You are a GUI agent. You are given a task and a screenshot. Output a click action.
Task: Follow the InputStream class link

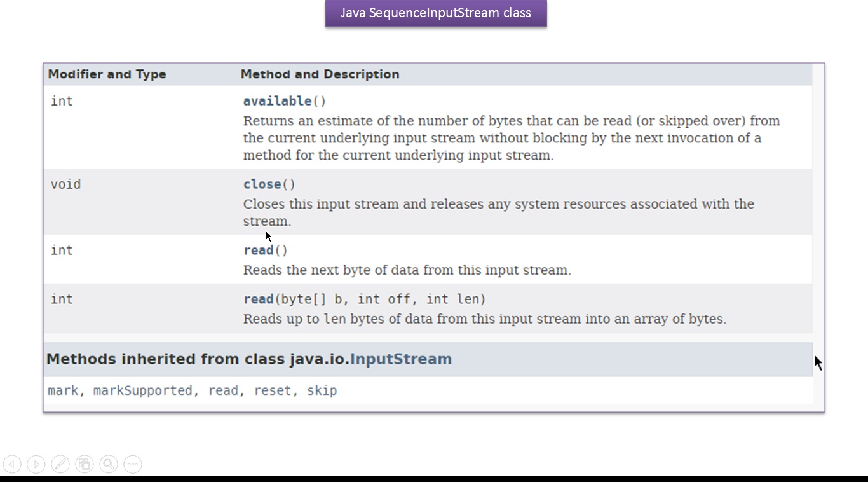click(x=401, y=359)
